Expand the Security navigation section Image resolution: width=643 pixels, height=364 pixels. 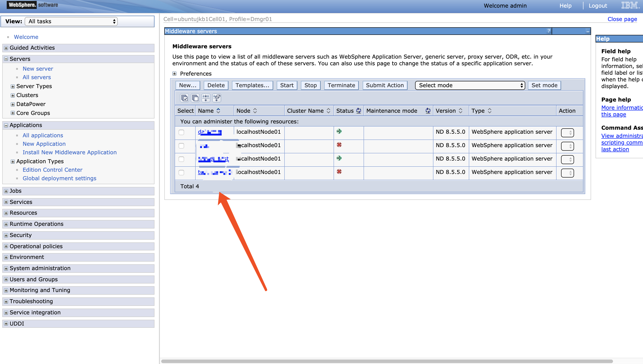pyautogui.click(x=6, y=235)
